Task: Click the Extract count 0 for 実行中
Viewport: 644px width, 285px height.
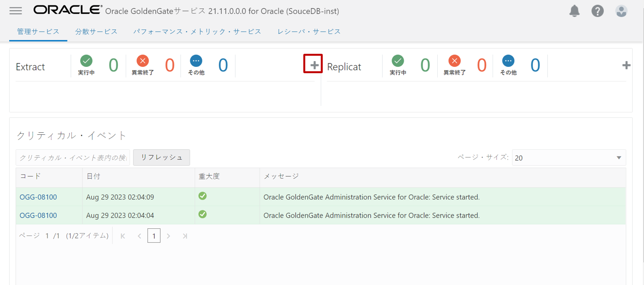Action: [x=113, y=65]
